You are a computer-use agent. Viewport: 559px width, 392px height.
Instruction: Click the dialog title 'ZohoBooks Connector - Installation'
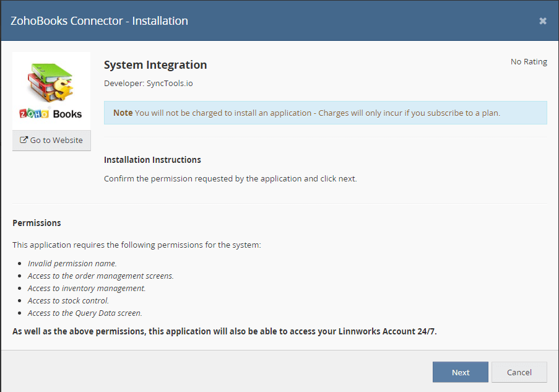point(99,21)
